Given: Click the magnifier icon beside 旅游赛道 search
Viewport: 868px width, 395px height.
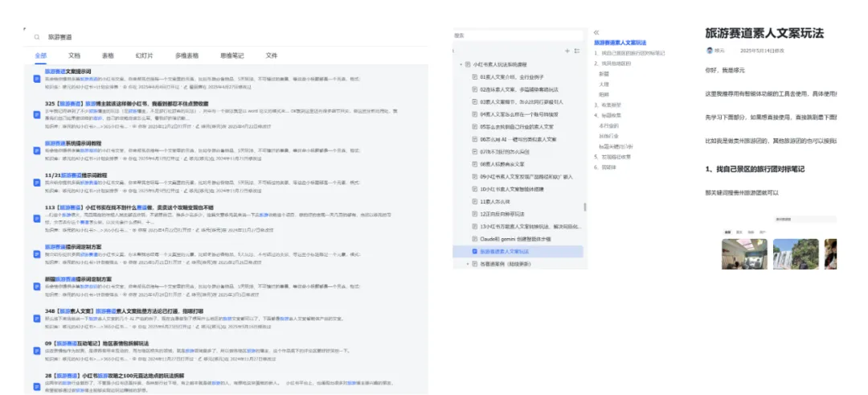Looking at the screenshot, I should 37,37.
